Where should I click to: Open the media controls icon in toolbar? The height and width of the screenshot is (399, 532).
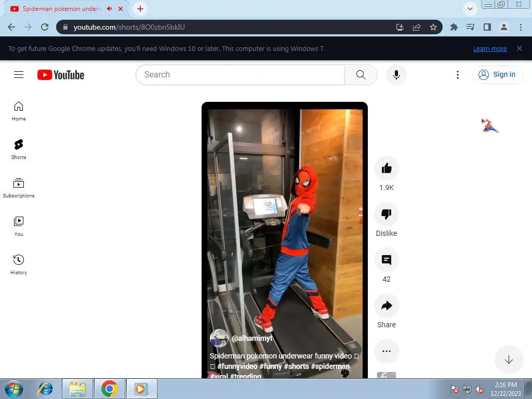tap(471, 27)
